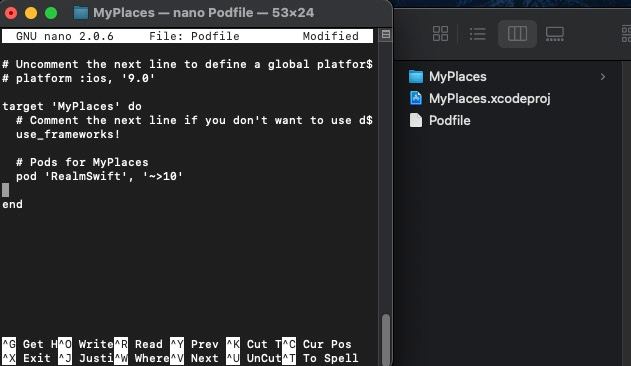Switch Finder to icon view
This screenshot has width=631, height=366.
point(440,33)
